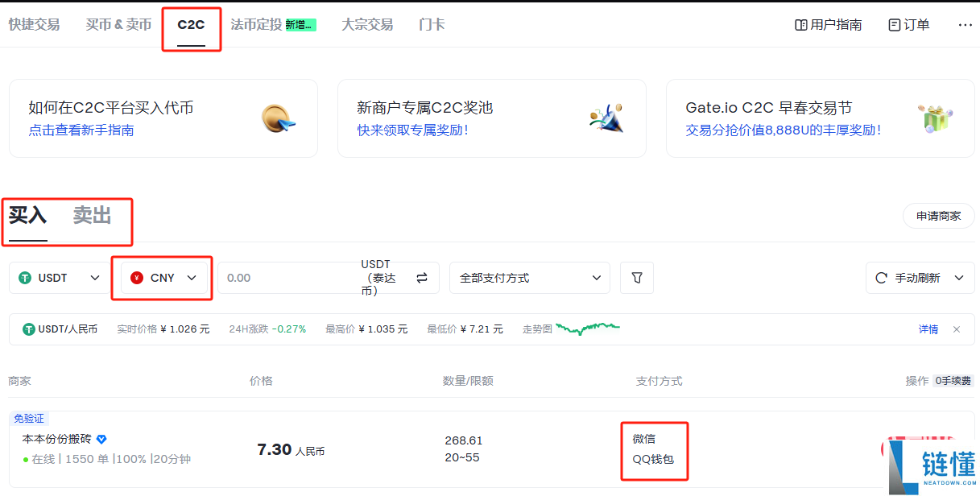The width and height of the screenshot is (980, 496).
Task: Click the USDT/人民币 Tether icon in ticker bar
Action: pyautogui.click(x=29, y=329)
